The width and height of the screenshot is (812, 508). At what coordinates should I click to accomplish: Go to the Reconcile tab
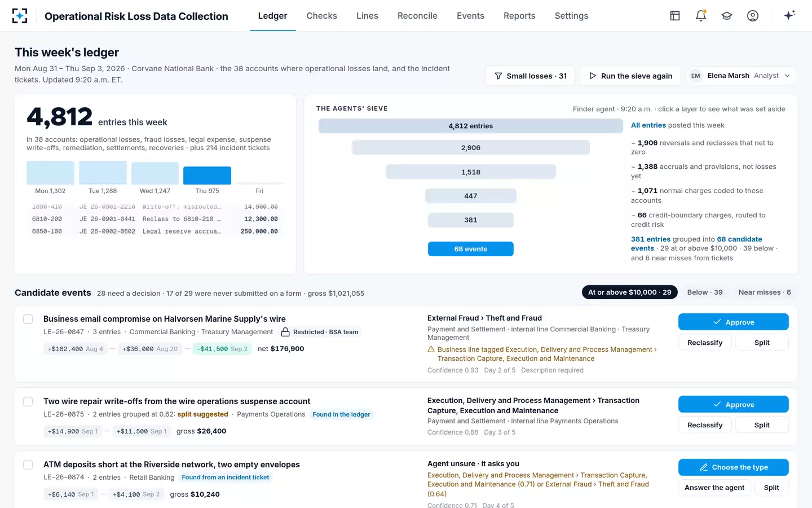click(x=417, y=16)
